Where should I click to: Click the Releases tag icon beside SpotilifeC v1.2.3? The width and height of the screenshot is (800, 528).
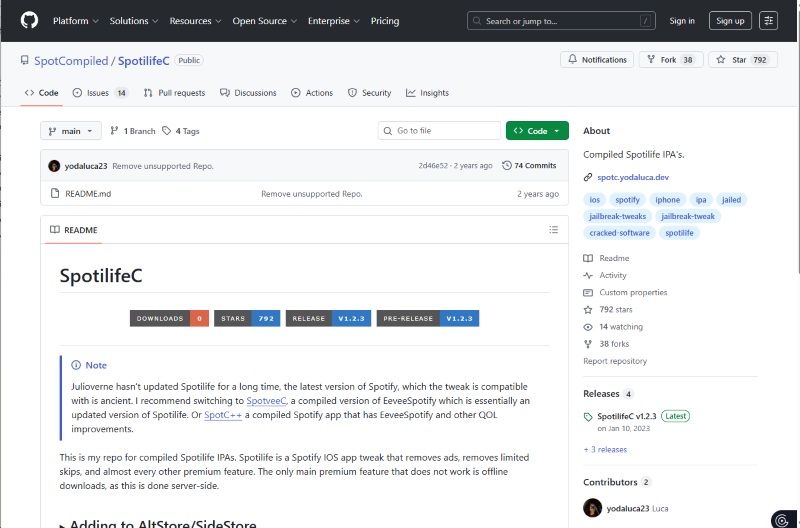(588, 416)
